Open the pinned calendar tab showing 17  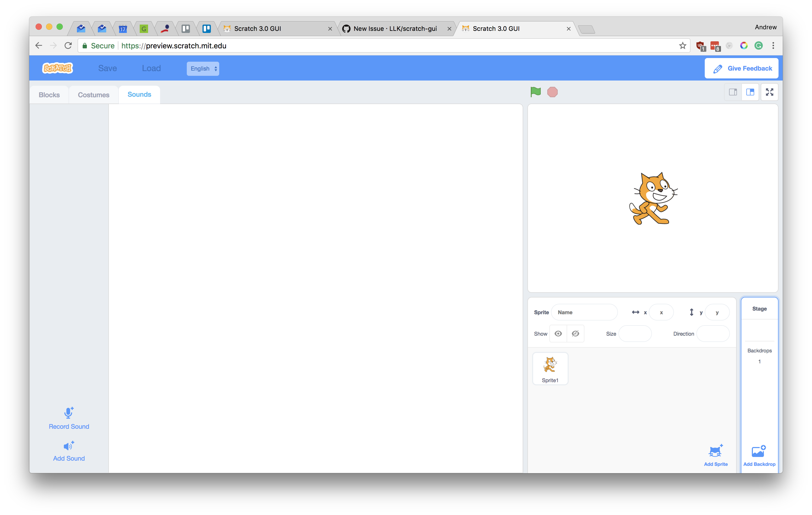click(123, 29)
